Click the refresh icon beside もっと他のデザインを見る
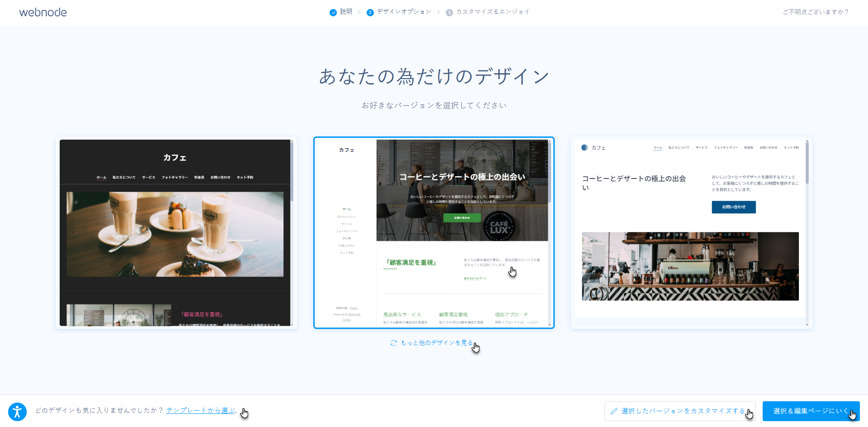This screenshot has width=868, height=427. tap(394, 343)
